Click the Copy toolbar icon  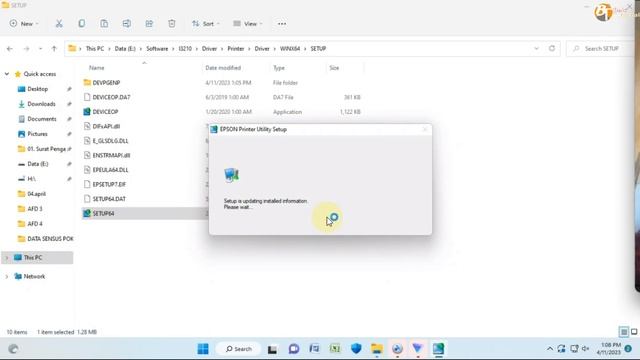tap(82, 24)
